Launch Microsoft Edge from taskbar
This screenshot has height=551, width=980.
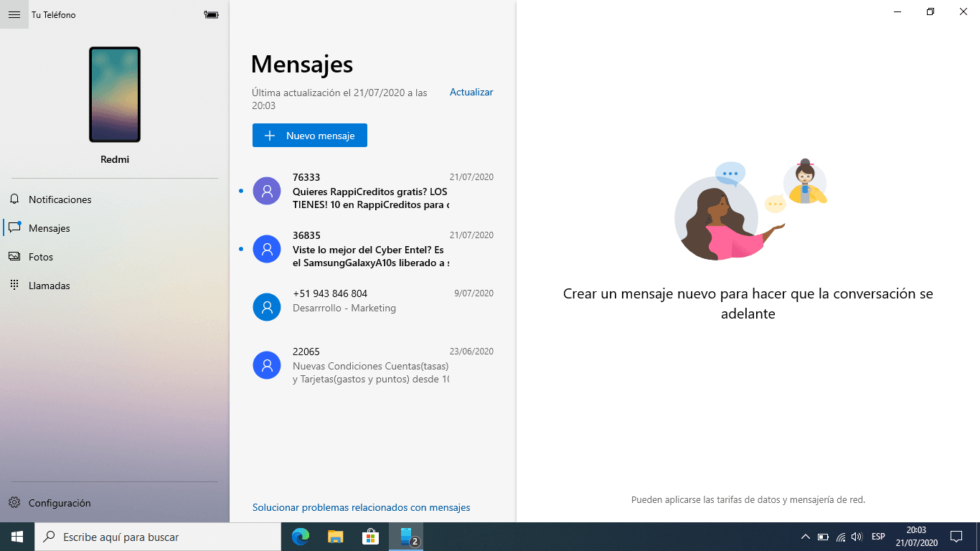pos(300,537)
